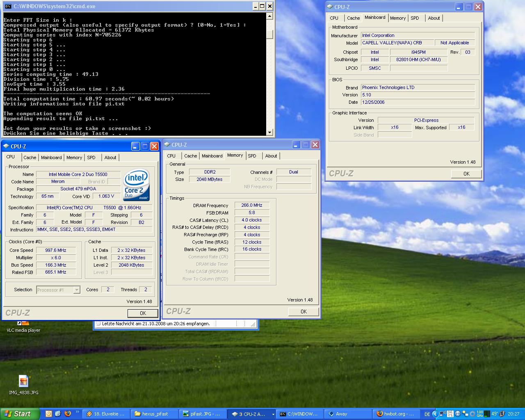Open the network connection tray icon
525x420 pixels.
(465, 414)
